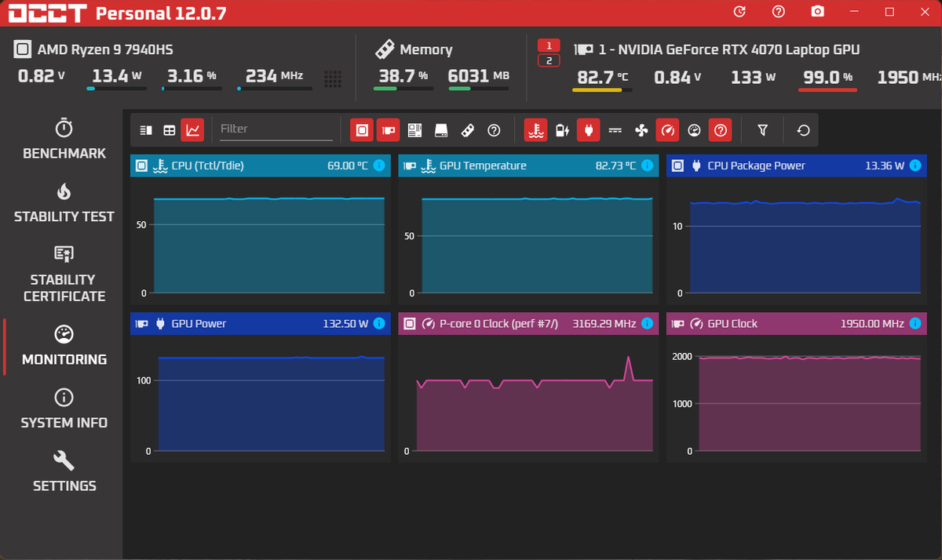
Task: Click the sensor Filter text field
Action: pos(276,129)
